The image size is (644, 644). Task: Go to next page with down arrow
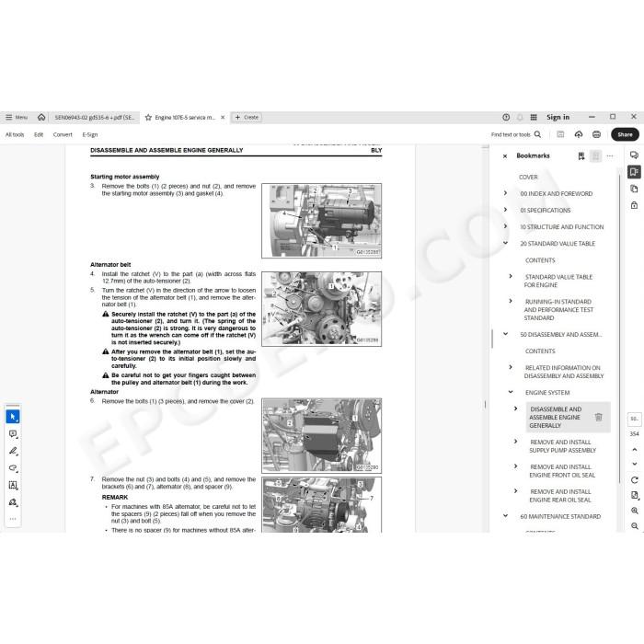pos(634,464)
